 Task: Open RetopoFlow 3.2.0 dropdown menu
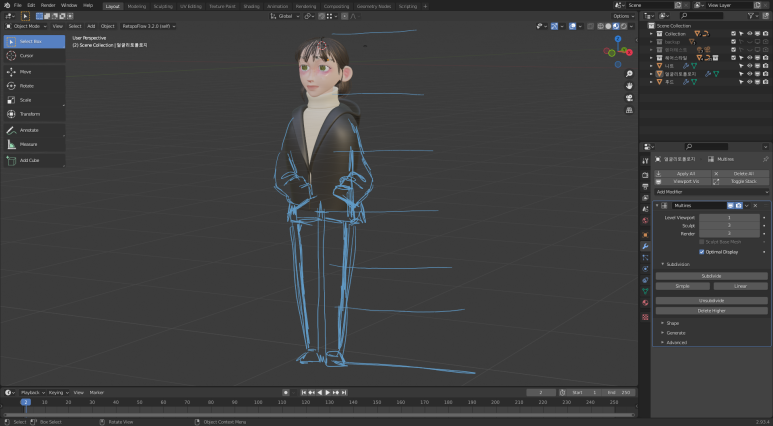click(x=148, y=26)
